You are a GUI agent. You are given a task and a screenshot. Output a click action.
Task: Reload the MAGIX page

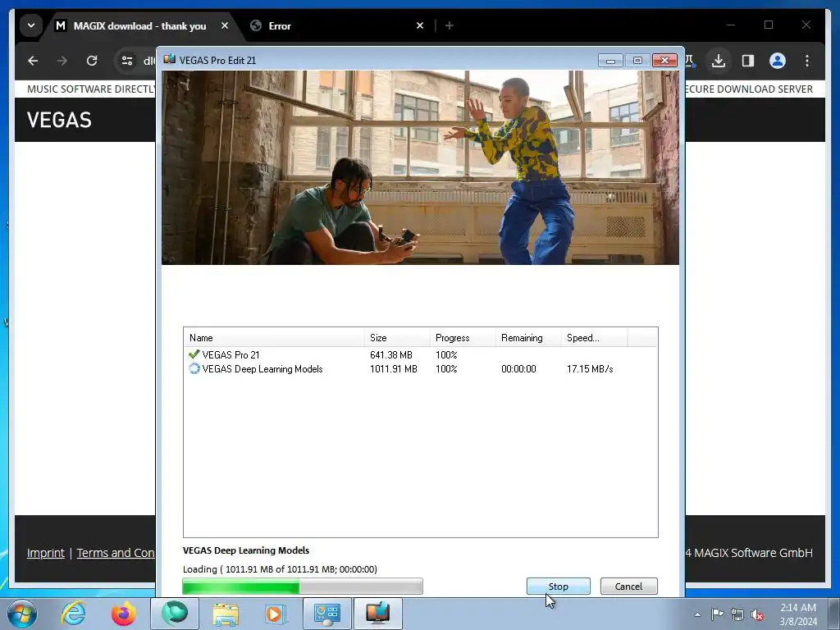[x=92, y=61]
